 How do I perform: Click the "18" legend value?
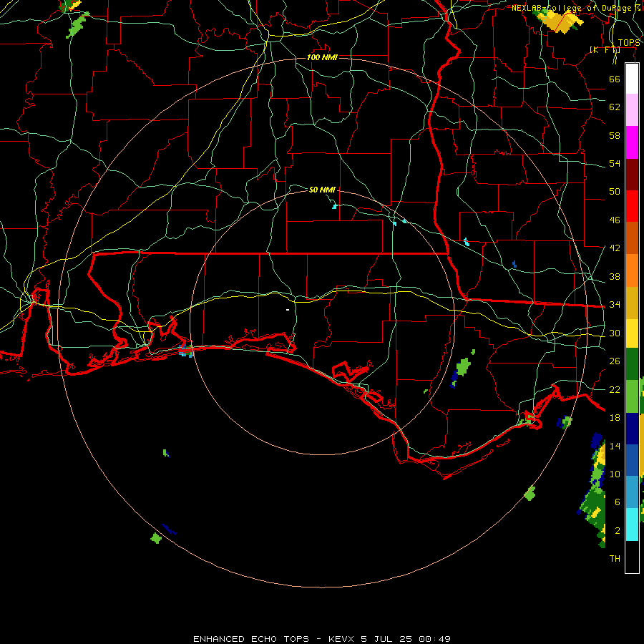tap(615, 418)
